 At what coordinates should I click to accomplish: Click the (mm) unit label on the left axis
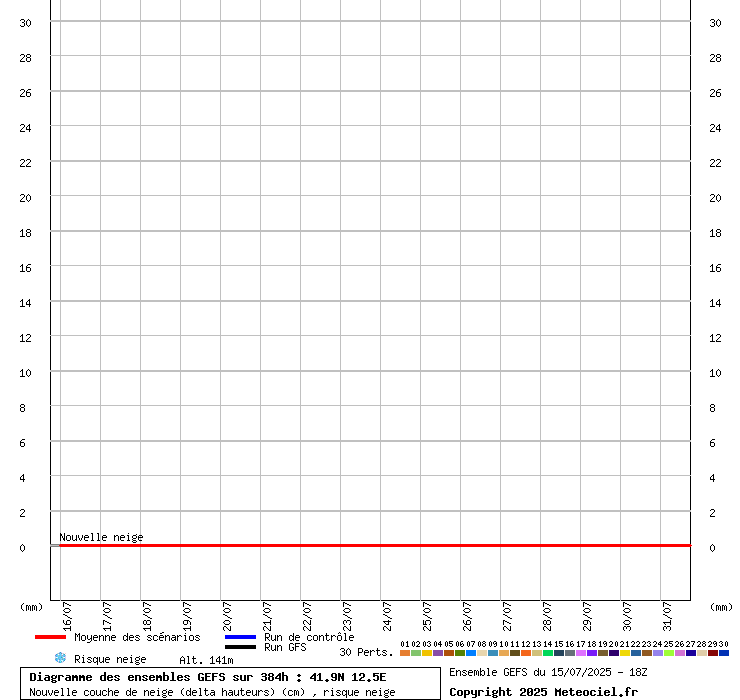coord(31,607)
